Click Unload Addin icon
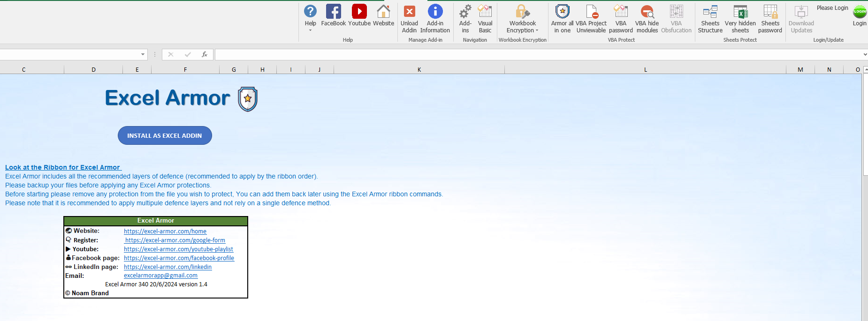868x321 pixels. tap(409, 19)
